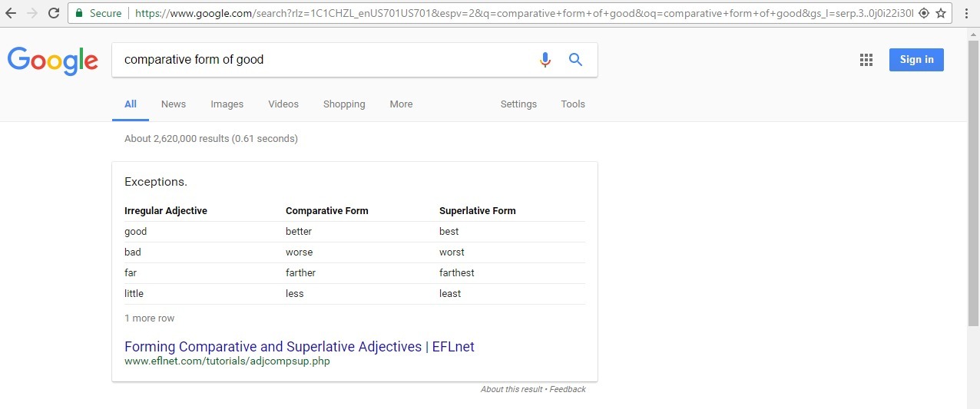Viewport: 980px width, 409px height.
Task: Switch to the News tab
Action: pos(174,104)
